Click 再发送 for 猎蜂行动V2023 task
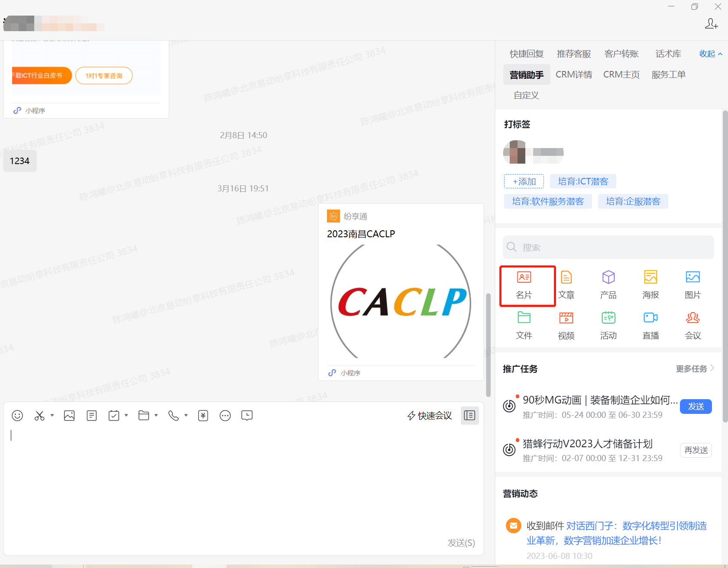The image size is (728, 568). tap(696, 450)
